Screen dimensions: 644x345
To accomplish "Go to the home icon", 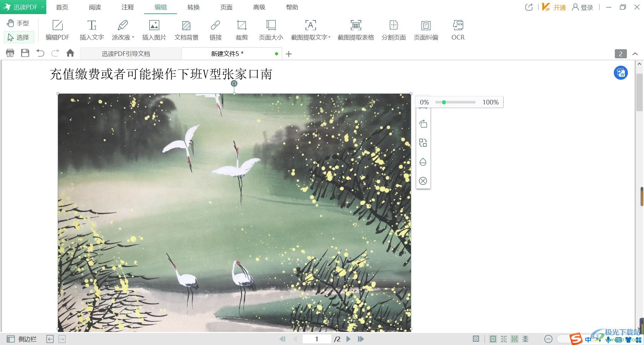I will tap(70, 53).
